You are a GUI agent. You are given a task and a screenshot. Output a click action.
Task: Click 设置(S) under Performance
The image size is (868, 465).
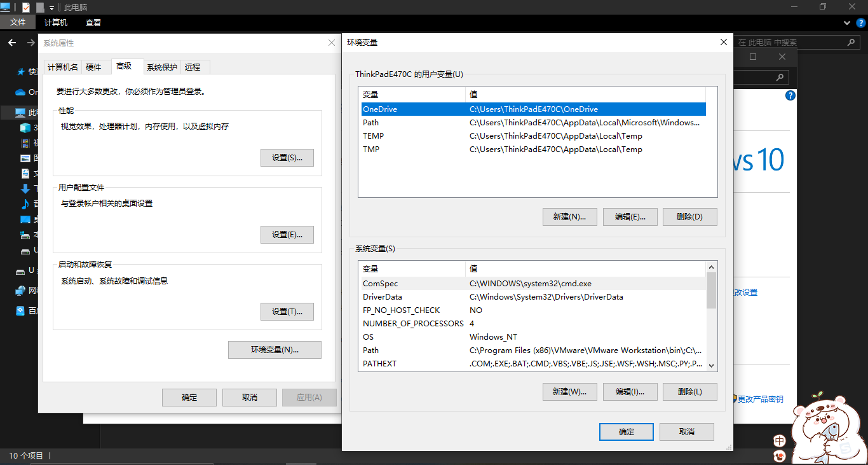pyautogui.click(x=287, y=158)
